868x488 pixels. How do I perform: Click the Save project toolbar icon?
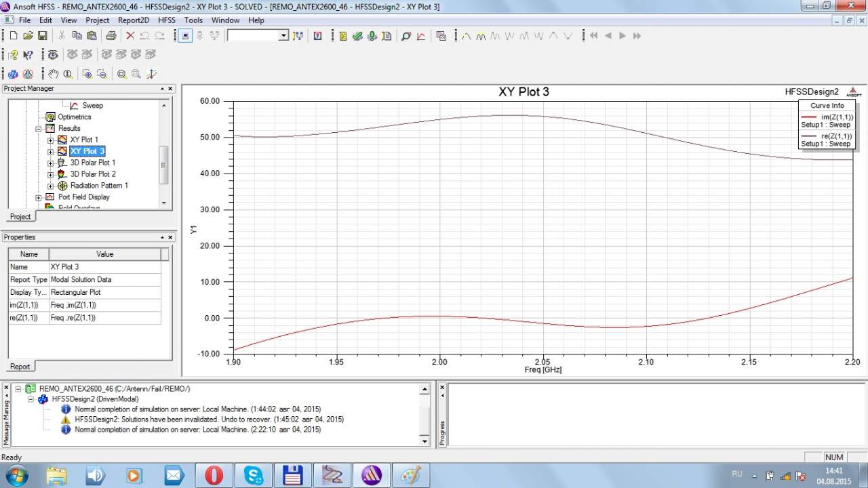click(42, 36)
